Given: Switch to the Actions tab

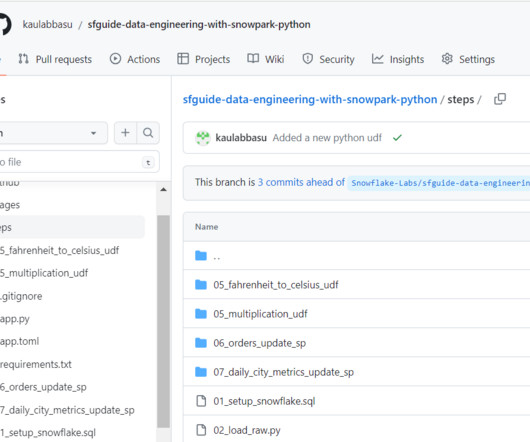Looking at the screenshot, I should (x=135, y=59).
